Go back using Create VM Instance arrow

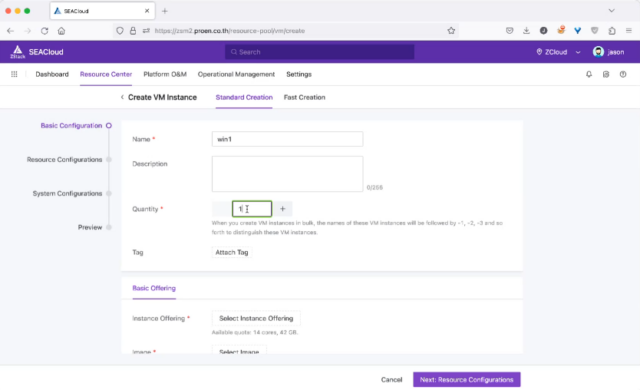[122, 97]
